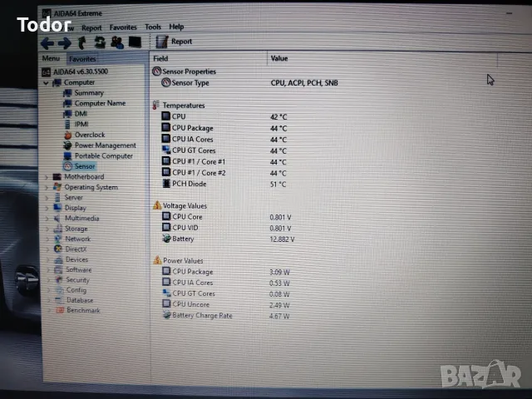Select the CPU IA Cores temperature row
The height and width of the screenshot is (399, 532).
[224, 139]
